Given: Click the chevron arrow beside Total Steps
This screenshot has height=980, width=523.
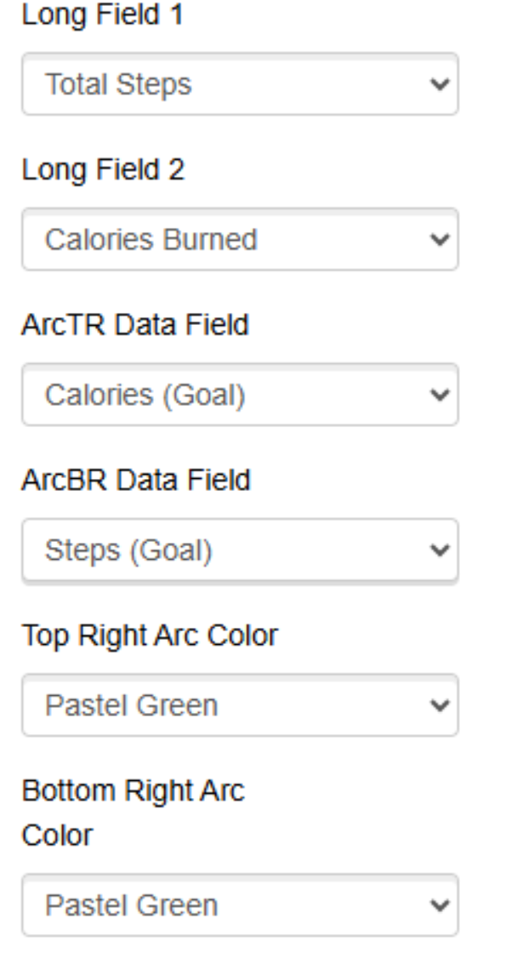Looking at the screenshot, I should [x=441, y=84].
